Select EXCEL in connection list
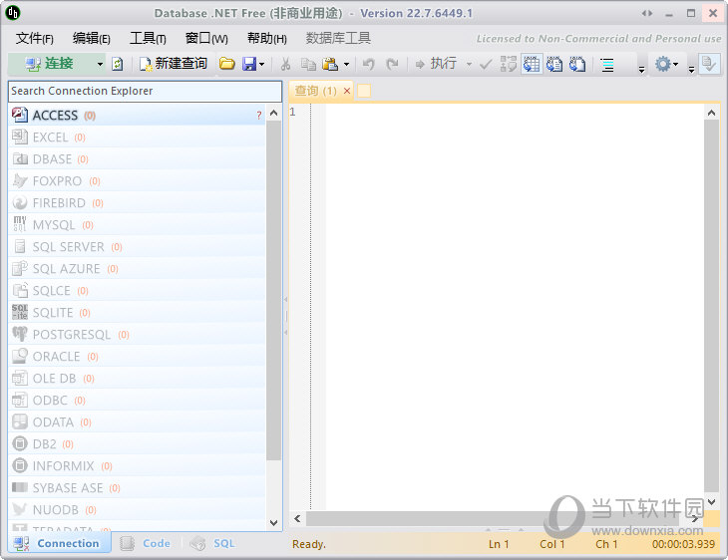The height and width of the screenshot is (560, 728). [137, 138]
